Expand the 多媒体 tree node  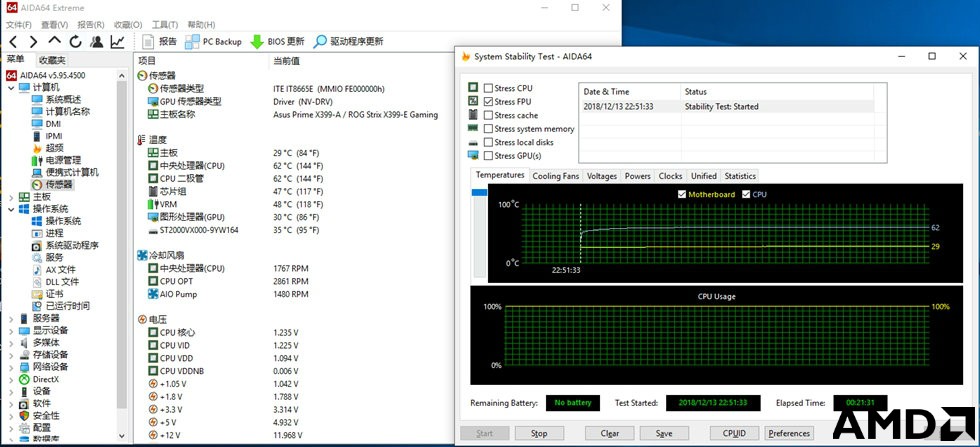coord(11,343)
